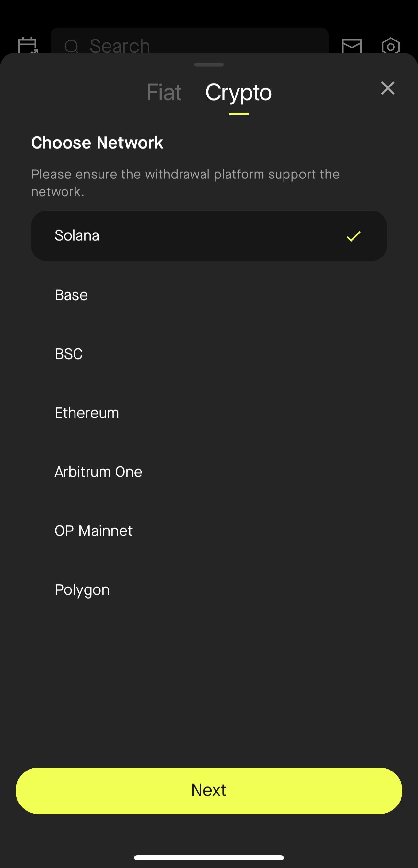Open the hexagon settings icon

tap(390, 46)
